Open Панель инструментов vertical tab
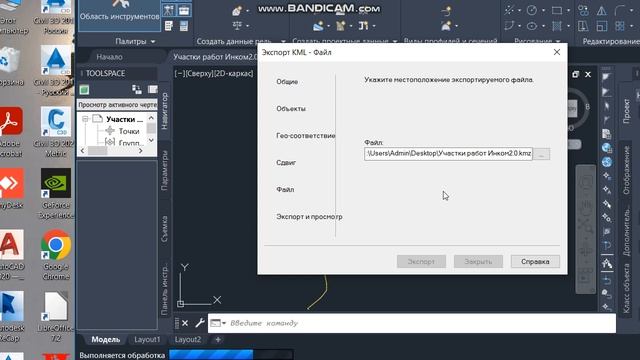Viewport: 640px width, 360px height. click(x=164, y=289)
